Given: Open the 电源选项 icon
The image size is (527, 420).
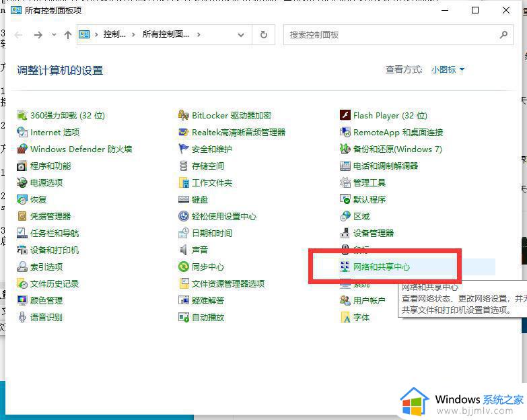Looking at the screenshot, I should (x=22, y=183).
